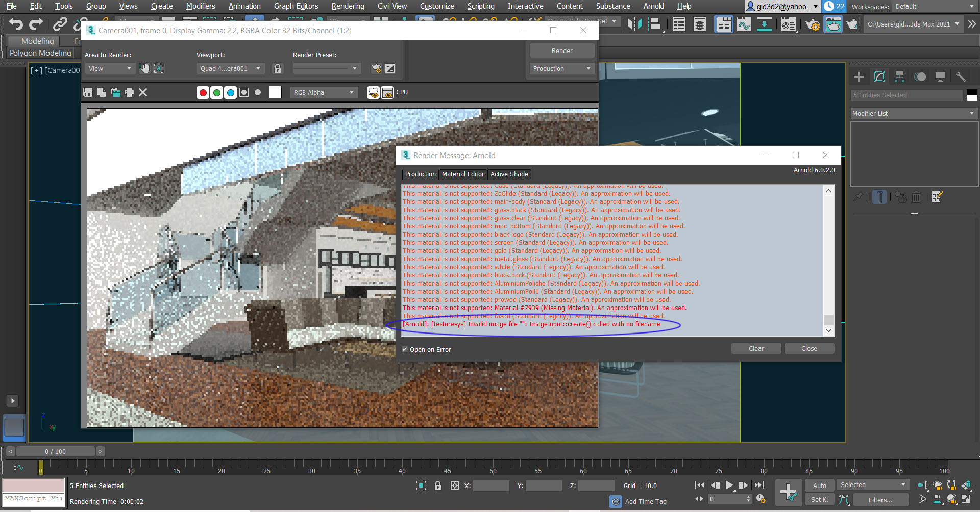Toggle the blue channel display
Viewport: 980px width, 512px height.
point(230,92)
